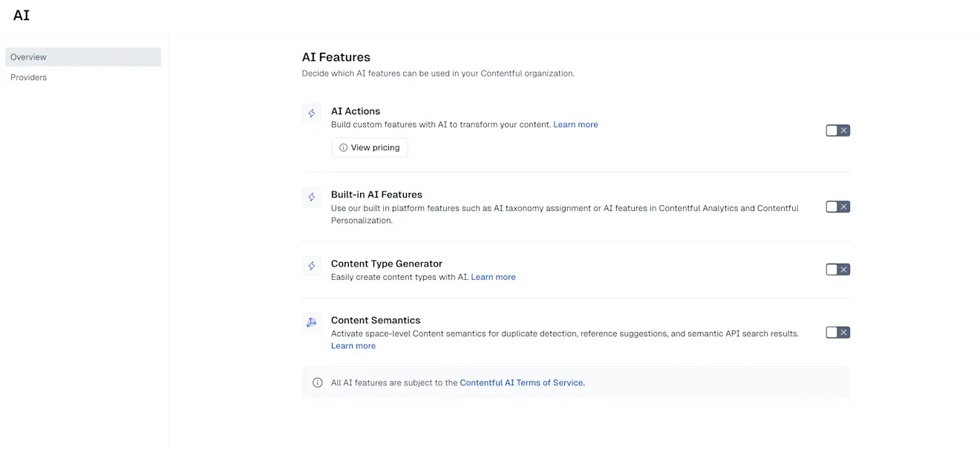
Task: Click the AI page title
Action: click(22, 16)
